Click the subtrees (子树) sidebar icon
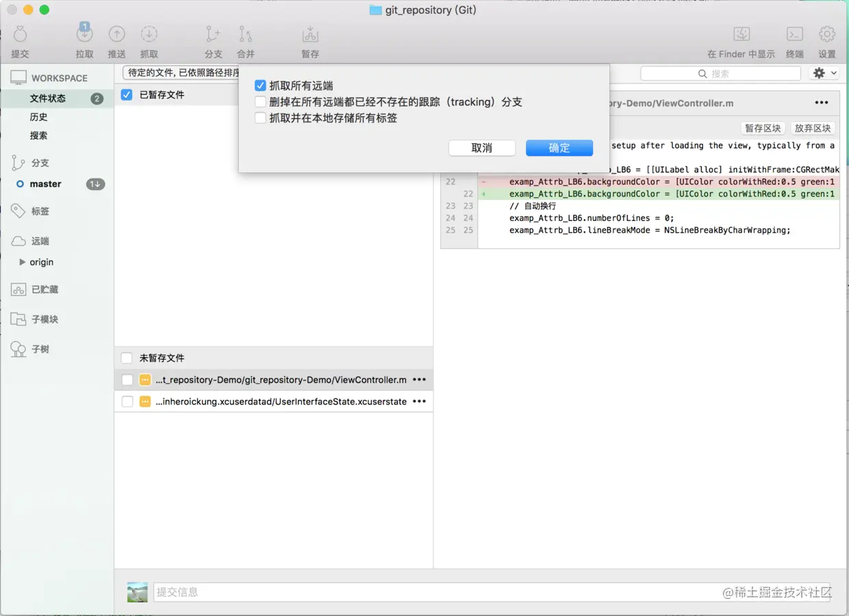849x616 pixels. [18, 349]
